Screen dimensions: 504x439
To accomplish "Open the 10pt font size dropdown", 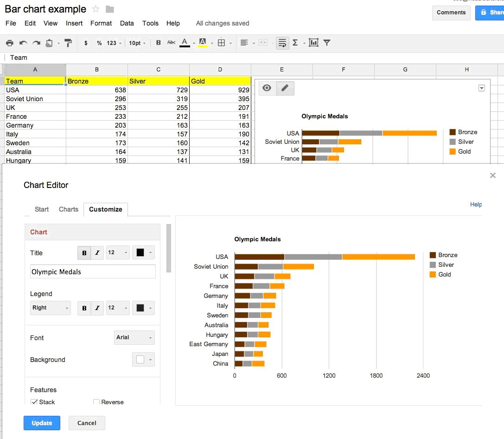I will (137, 43).
